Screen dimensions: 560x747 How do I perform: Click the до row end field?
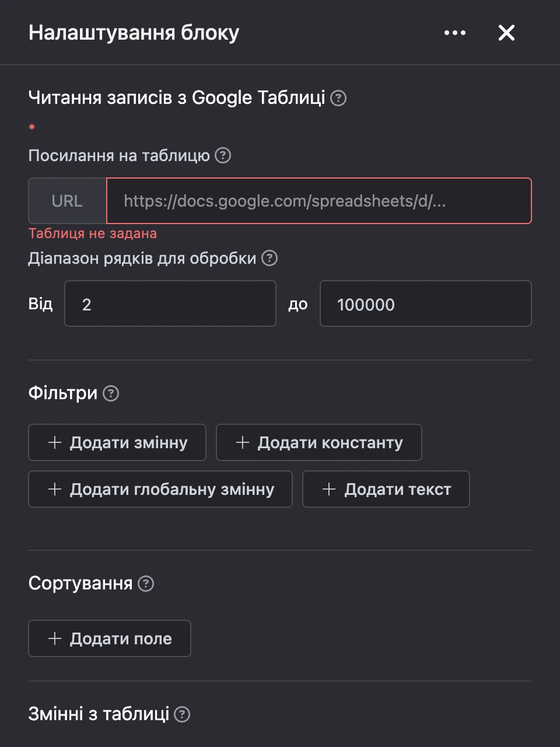click(426, 303)
